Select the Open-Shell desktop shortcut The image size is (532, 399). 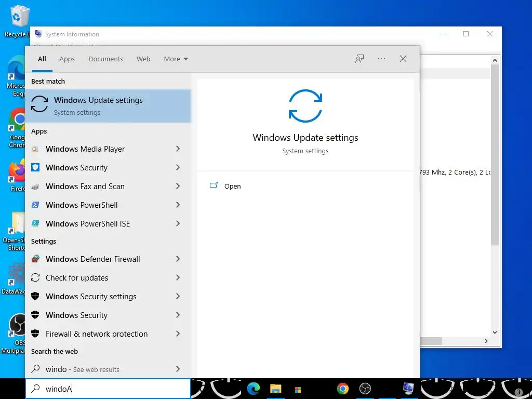pos(14,231)
